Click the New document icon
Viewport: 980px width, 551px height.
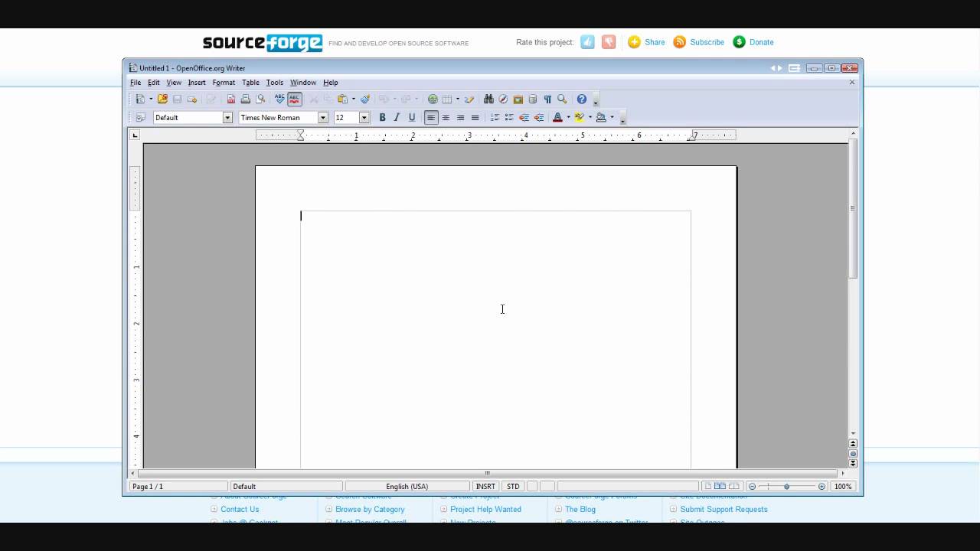pyautogui.click(x=140, y=99)
